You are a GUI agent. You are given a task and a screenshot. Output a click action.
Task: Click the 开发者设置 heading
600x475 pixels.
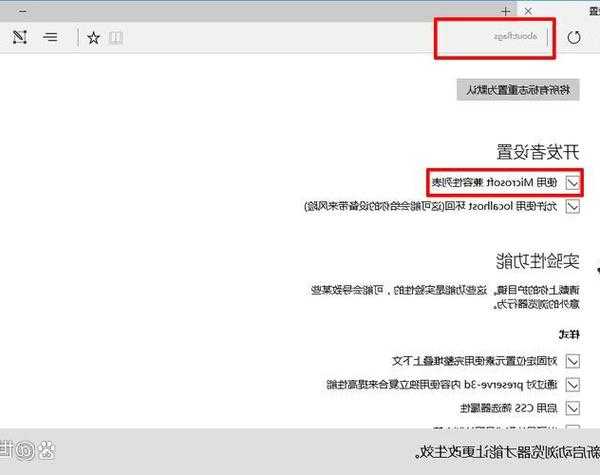pyautogui.click(x=538, y=152)
